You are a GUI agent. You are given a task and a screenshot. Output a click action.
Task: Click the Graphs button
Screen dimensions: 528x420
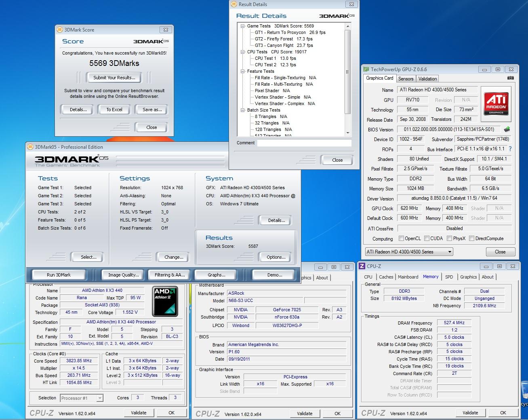[217, 275]
